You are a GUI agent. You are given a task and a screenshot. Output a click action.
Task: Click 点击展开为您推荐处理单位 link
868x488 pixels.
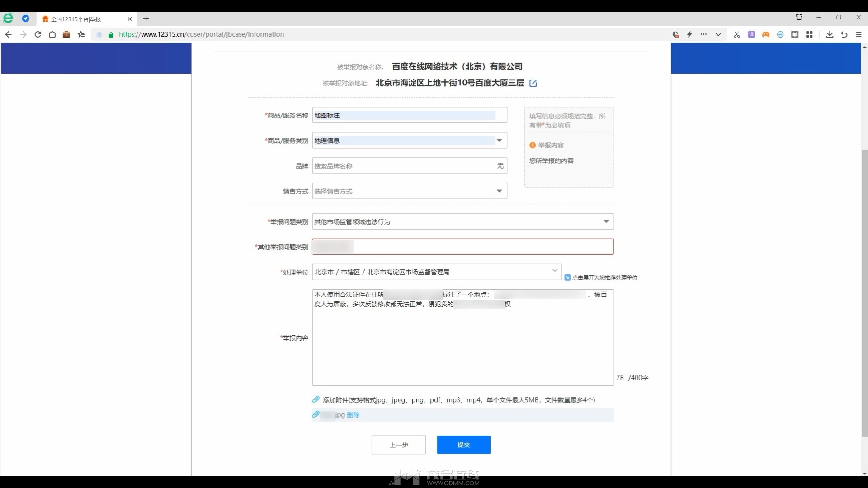pyautogui.click(x=601, y=277)
